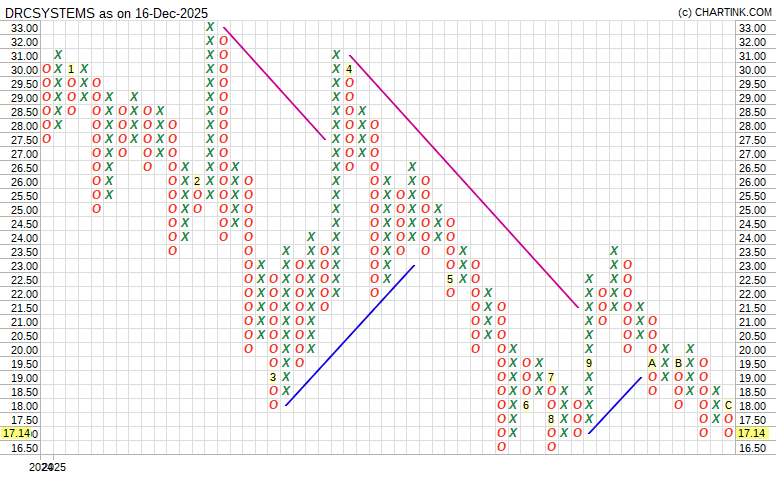Click month marker 1 in the chart
The image size is (778, 484).
(x=72, y=69)
